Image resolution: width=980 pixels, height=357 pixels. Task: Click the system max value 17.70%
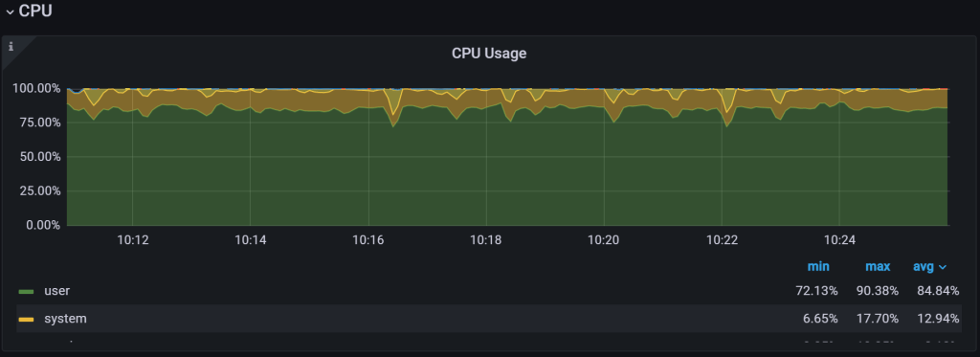[878, 318]
